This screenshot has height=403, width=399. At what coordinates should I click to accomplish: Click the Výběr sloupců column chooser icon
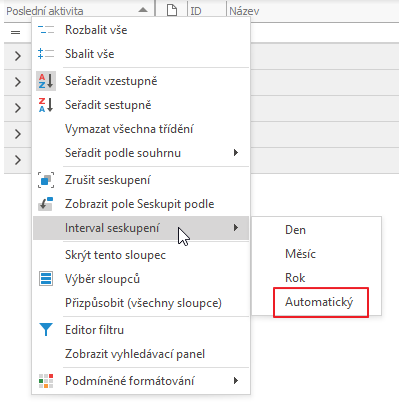point(46,279)
